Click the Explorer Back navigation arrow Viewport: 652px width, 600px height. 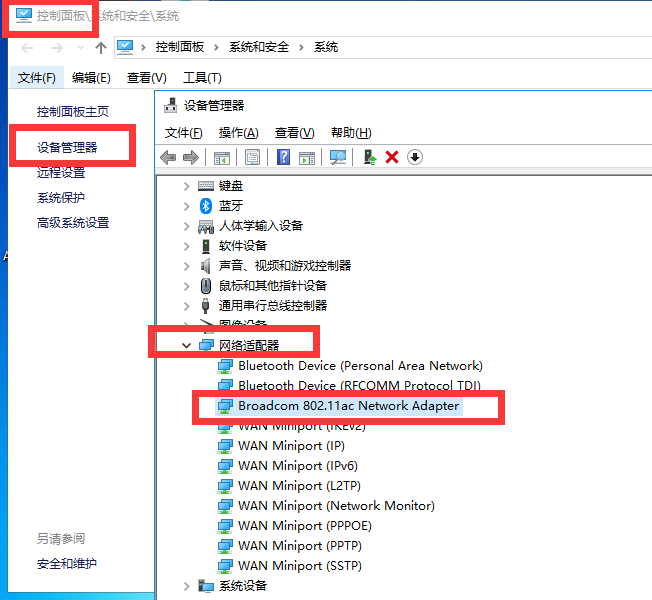(27, 48)
